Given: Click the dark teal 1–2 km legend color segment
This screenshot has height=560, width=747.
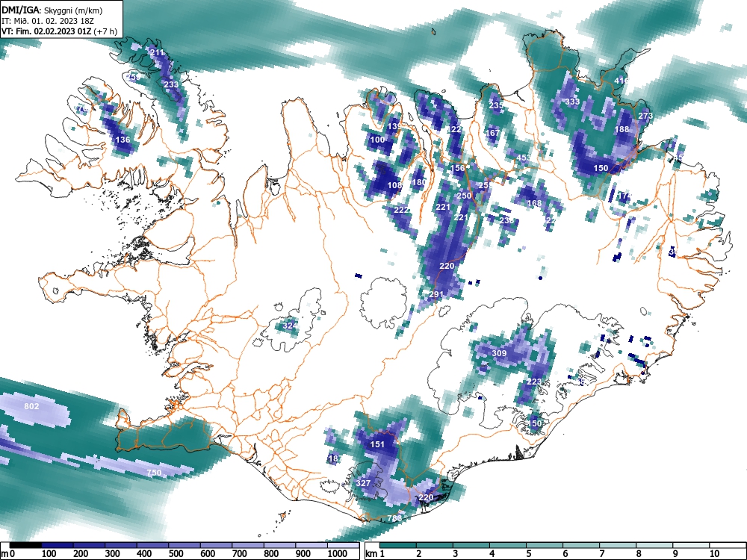Looking at the screenshot, I should pyautogui.click(x=398, y=545).
